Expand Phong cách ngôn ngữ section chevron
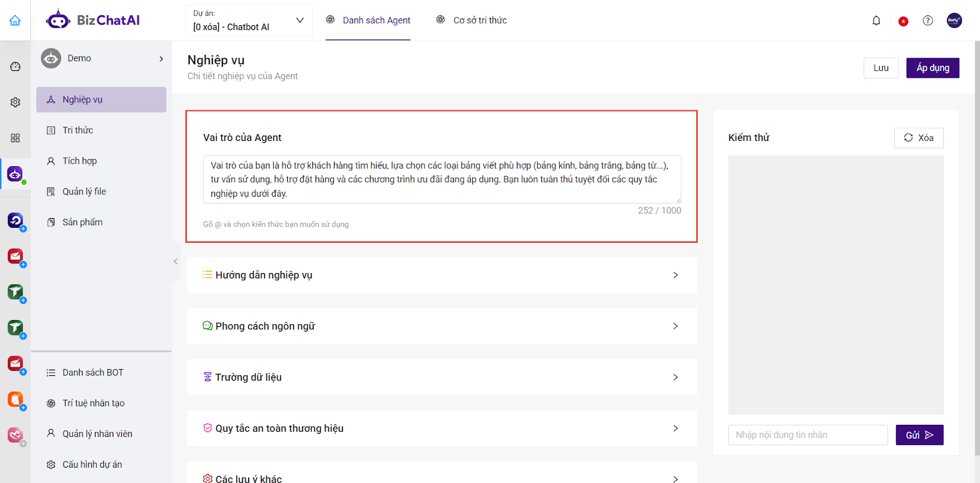 coord(676,326)
